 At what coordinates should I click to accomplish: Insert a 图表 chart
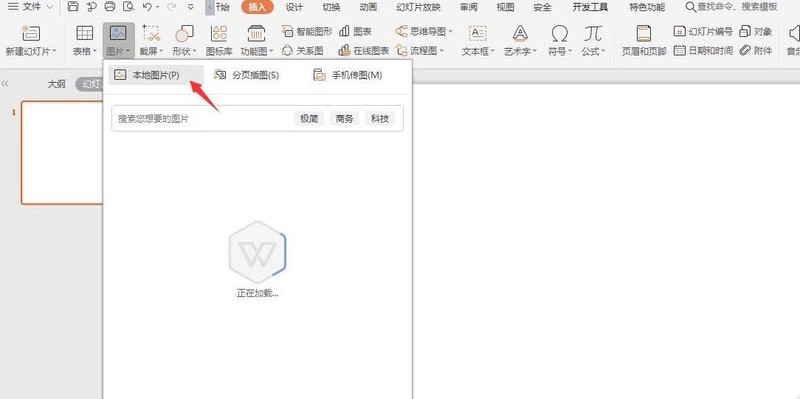pos(356,31)
